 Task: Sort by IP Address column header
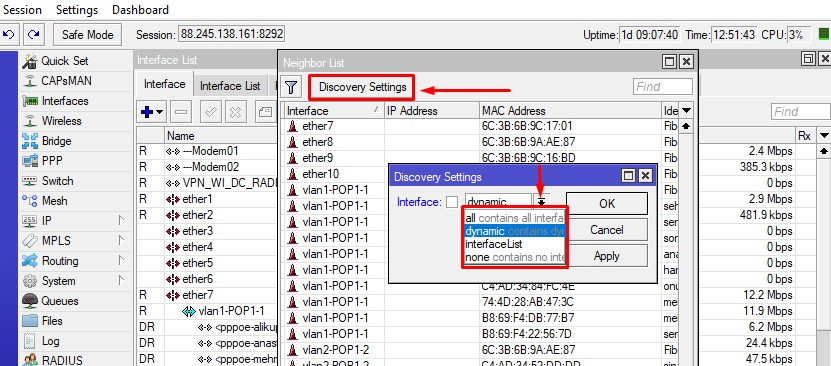pos(432,111)
